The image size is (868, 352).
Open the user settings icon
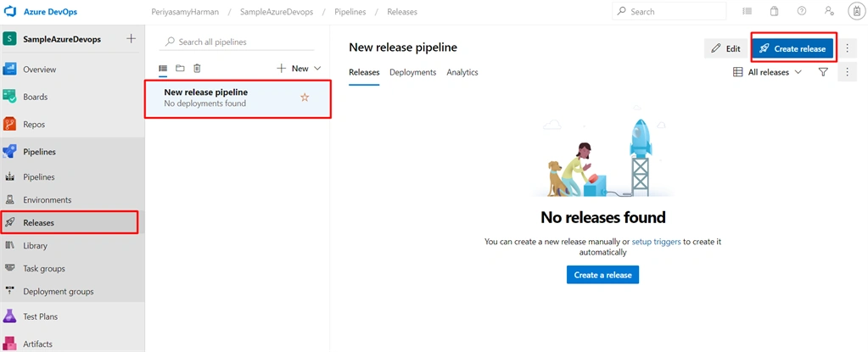pyautogui.click(x=829, y=11)
